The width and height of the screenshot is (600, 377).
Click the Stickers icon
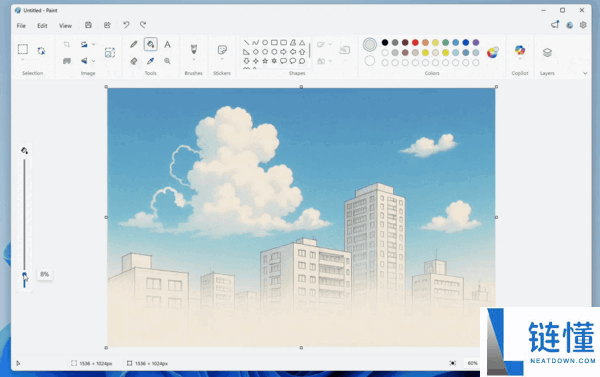point(222,49)
